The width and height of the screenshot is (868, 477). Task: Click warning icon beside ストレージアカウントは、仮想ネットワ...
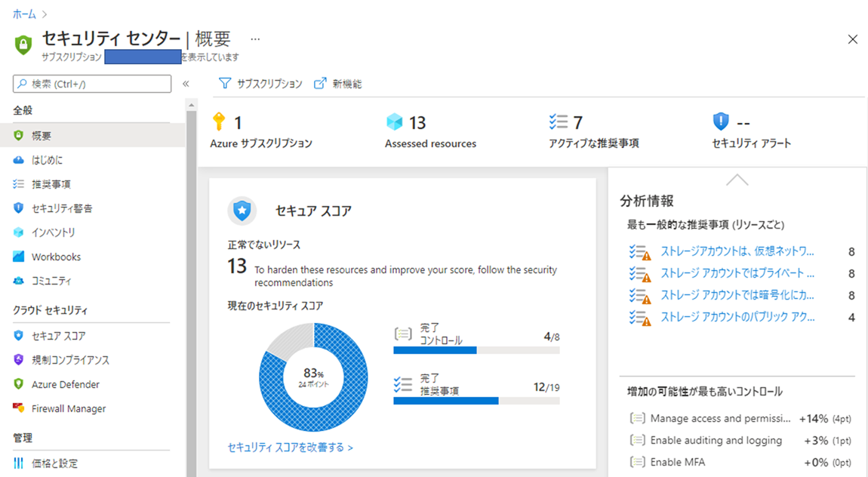tap(640, 252)
